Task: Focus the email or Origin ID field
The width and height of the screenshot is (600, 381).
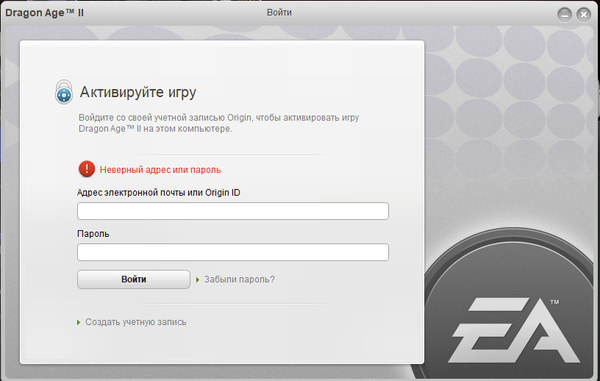Action: point(233,211)
